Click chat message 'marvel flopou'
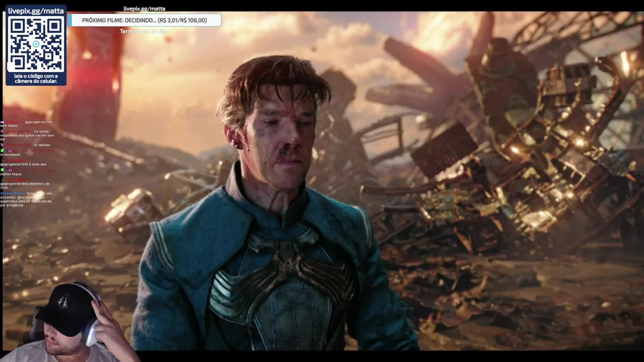Viewport: 644px width, 362px height. click(11, 174)
